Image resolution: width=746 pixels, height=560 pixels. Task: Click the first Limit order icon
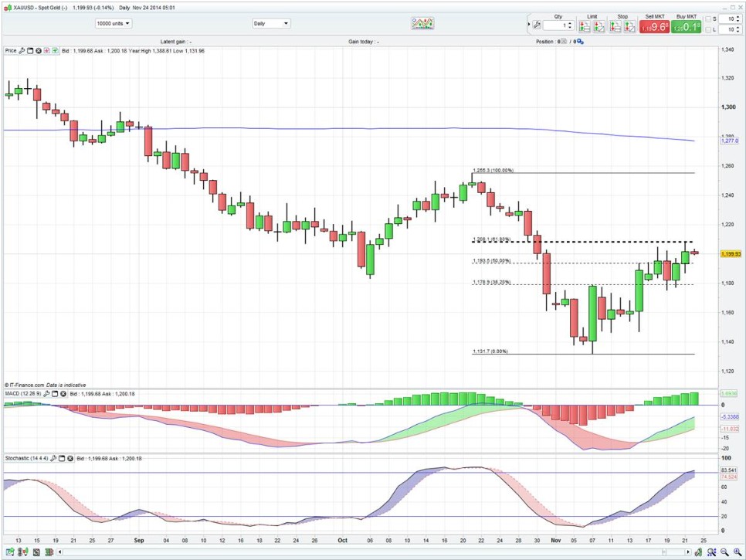point(585,26)
